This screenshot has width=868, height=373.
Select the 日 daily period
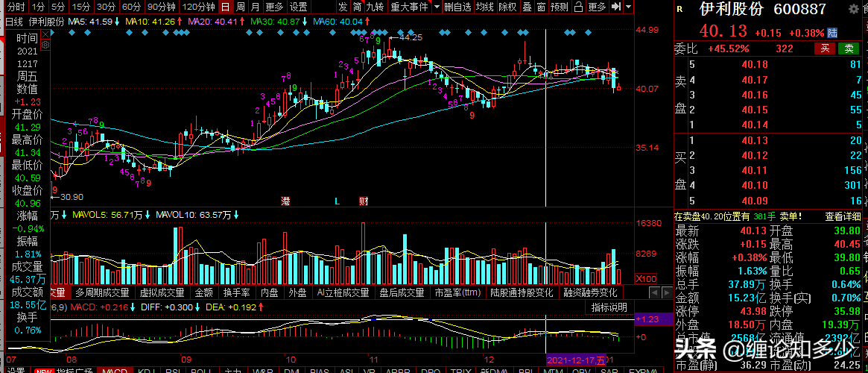[x=225, y=7]
